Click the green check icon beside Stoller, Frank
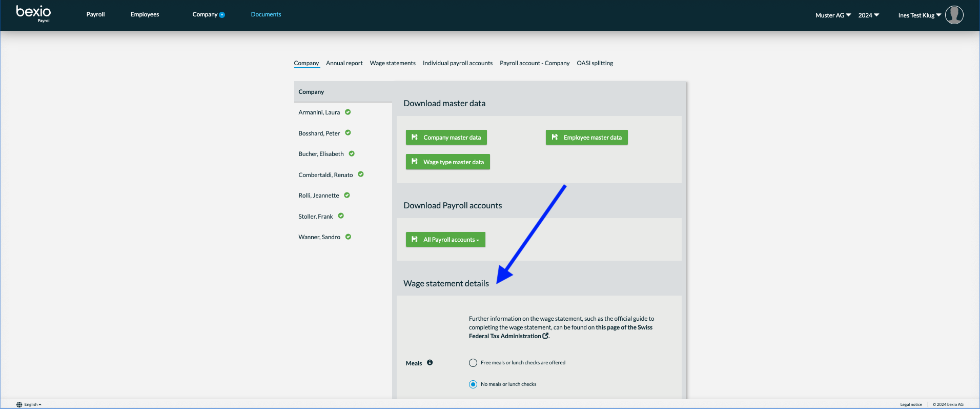 pyautogui.click(x=341, y=216)
